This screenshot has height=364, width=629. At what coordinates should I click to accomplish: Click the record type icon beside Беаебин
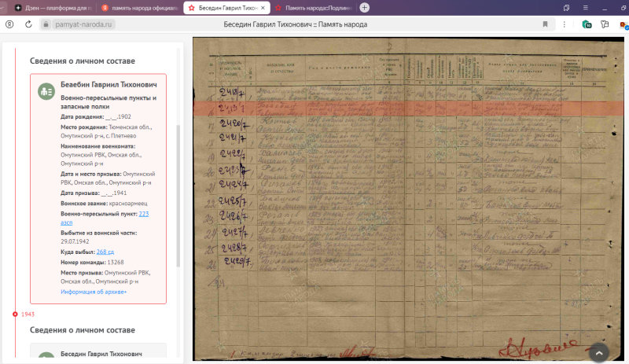tap(46, 91)
